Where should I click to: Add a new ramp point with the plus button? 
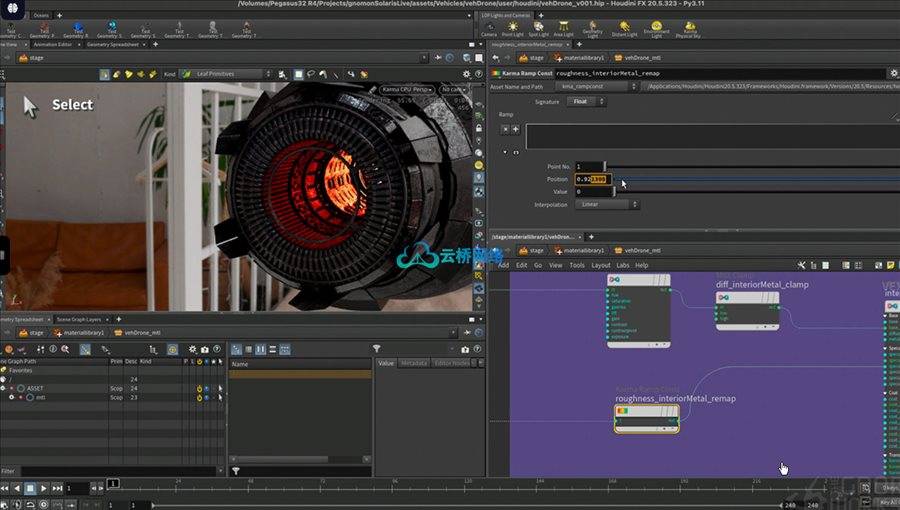[x=515, y=129]
